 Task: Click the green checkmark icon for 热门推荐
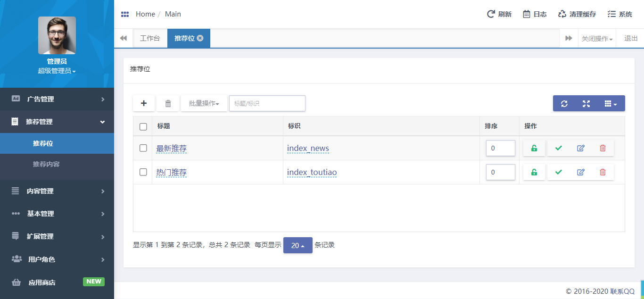click(x=559, y=172)
